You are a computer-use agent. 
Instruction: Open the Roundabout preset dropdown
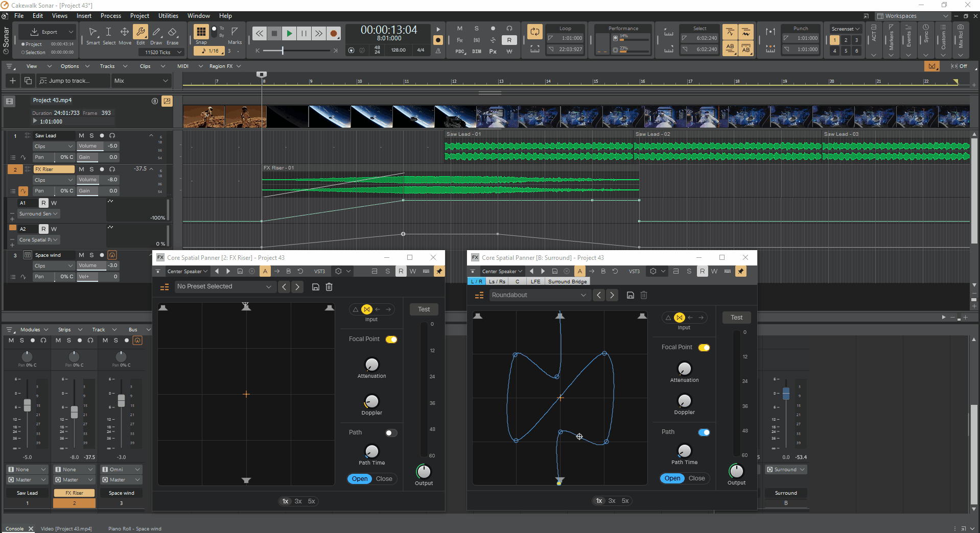point(539,295)
